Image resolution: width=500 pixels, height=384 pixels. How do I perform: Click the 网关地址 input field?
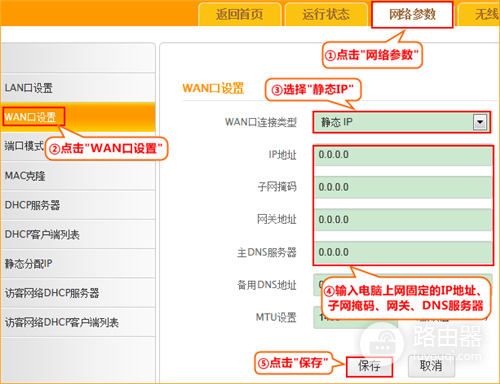pos(403,220)
